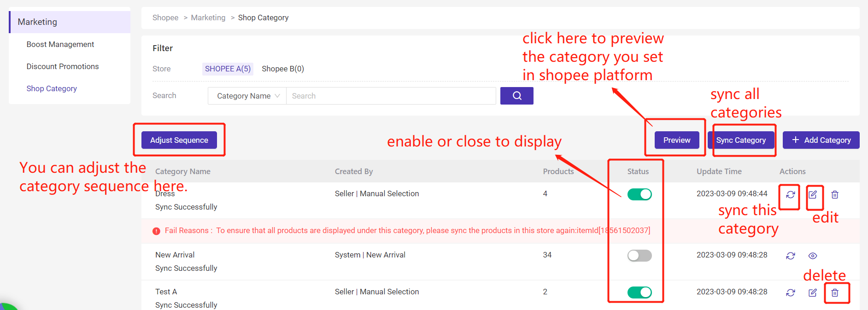Focus the category Search input field
868x310 pixels.
[x=391, y=96]
